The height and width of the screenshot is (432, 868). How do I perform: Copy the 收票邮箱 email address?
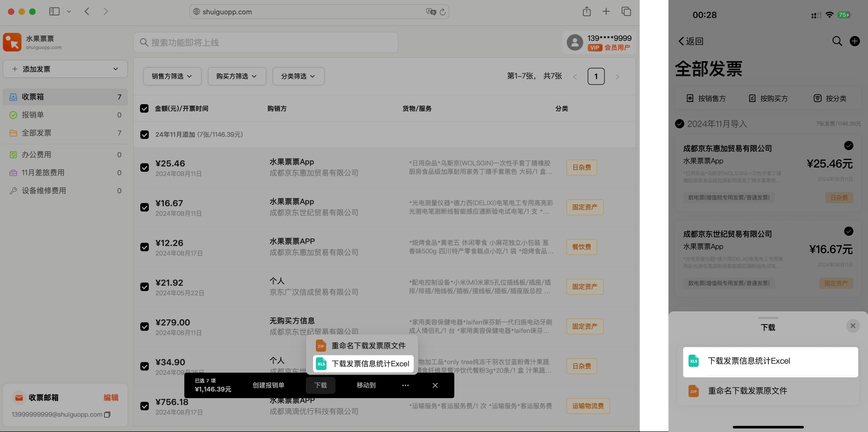[x=107, y=414]
